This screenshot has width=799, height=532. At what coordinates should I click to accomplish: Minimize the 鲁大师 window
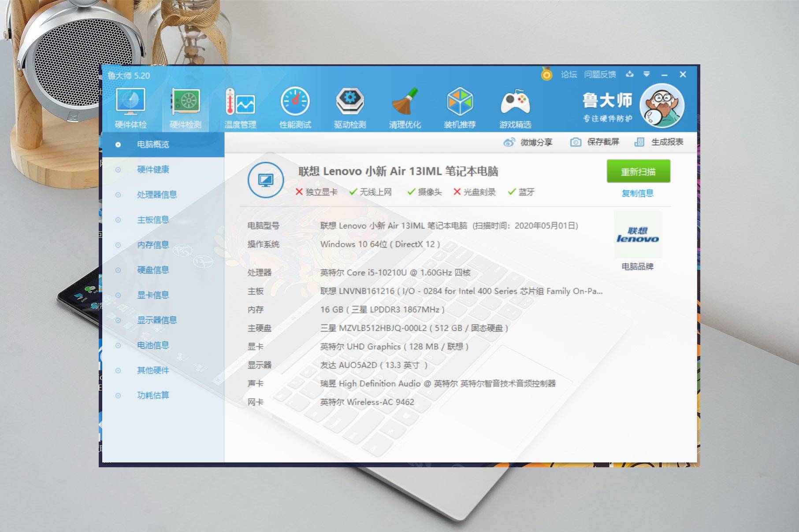pyautogui.click(x=665, y=74)
